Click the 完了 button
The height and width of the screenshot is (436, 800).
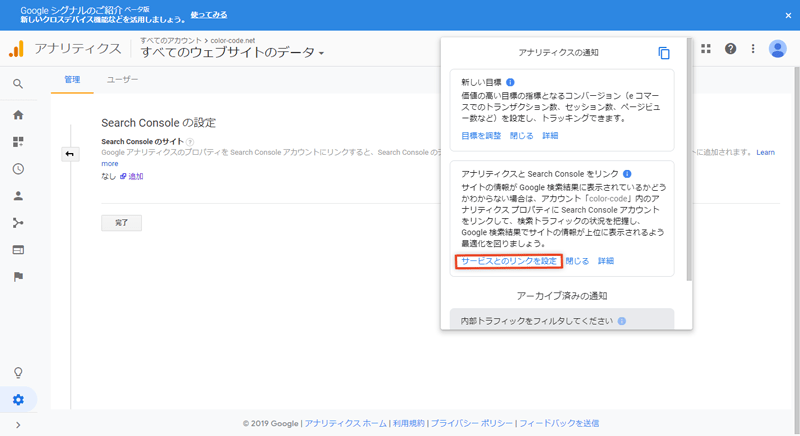click(x=121, y=223)
